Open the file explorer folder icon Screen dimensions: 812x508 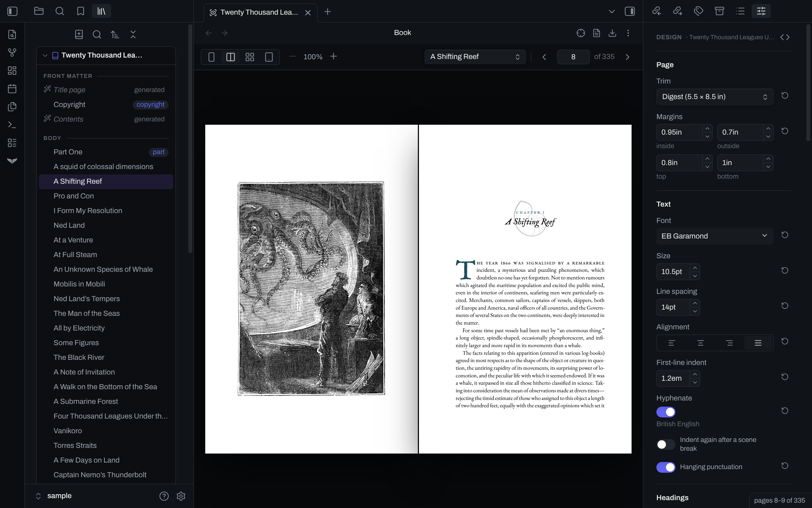click(39, 11)
